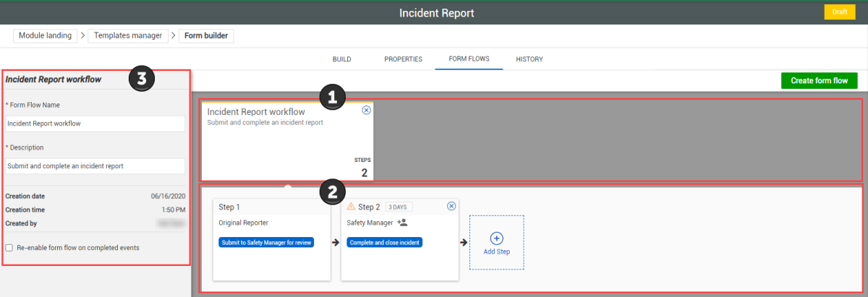Image resolution: width=868 pixels, height=297 pixels.
Task: Click the plus icon to add step
Action: (x=496, y=238)
